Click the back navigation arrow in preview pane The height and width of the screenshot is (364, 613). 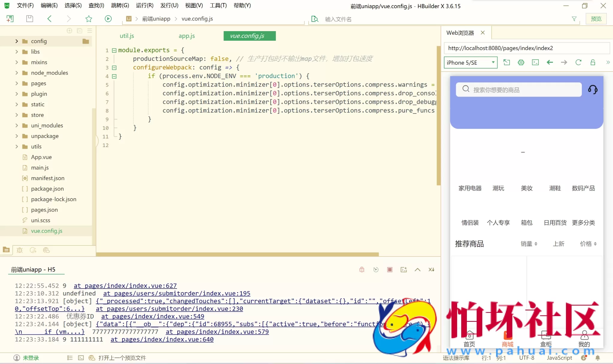tap(550, 62)
